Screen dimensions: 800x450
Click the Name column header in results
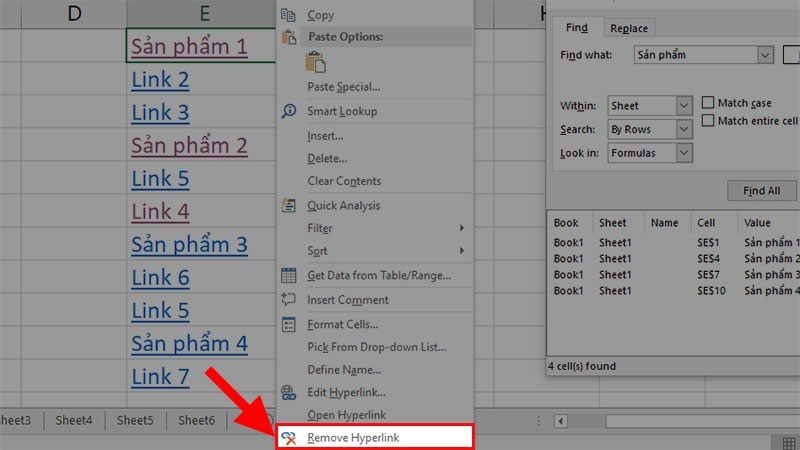coord(667,223)
